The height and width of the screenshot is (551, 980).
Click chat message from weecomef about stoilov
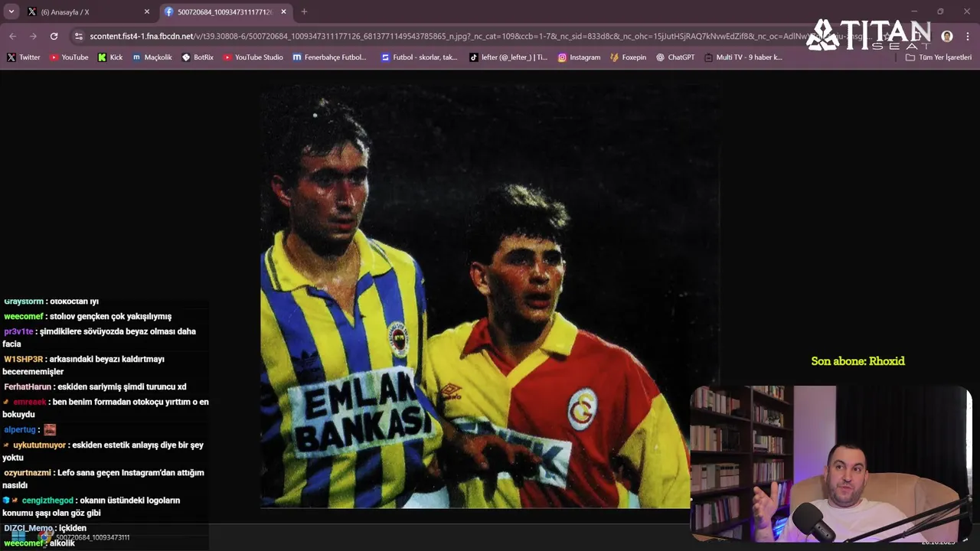[88, 316]
